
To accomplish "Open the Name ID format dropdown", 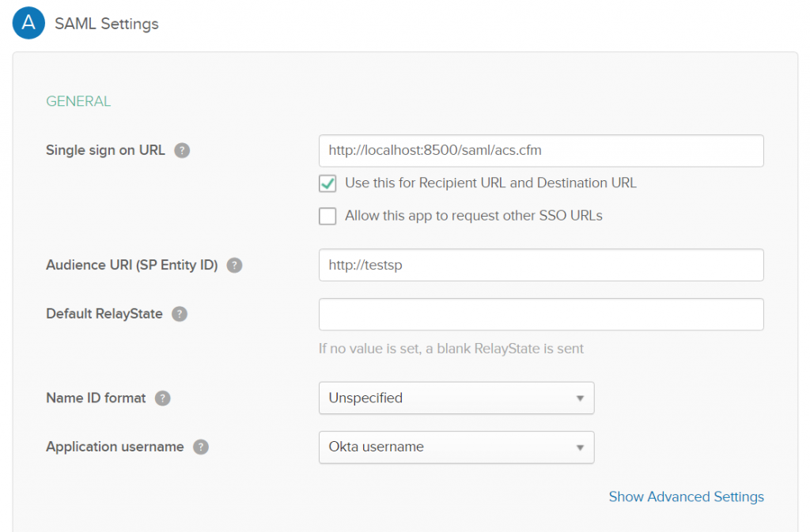I will point(456,398).
